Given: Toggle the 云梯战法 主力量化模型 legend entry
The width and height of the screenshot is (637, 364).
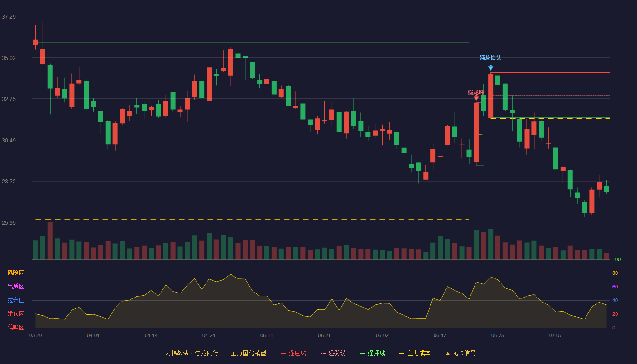Looking at the screenshot, I should [x=215, y=353].
